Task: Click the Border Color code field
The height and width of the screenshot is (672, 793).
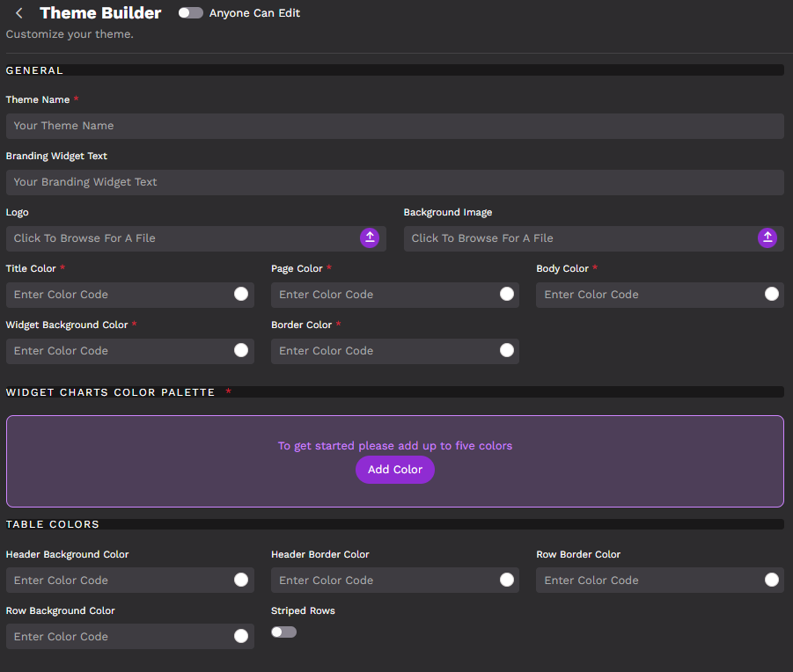Action: pos(395,351)
